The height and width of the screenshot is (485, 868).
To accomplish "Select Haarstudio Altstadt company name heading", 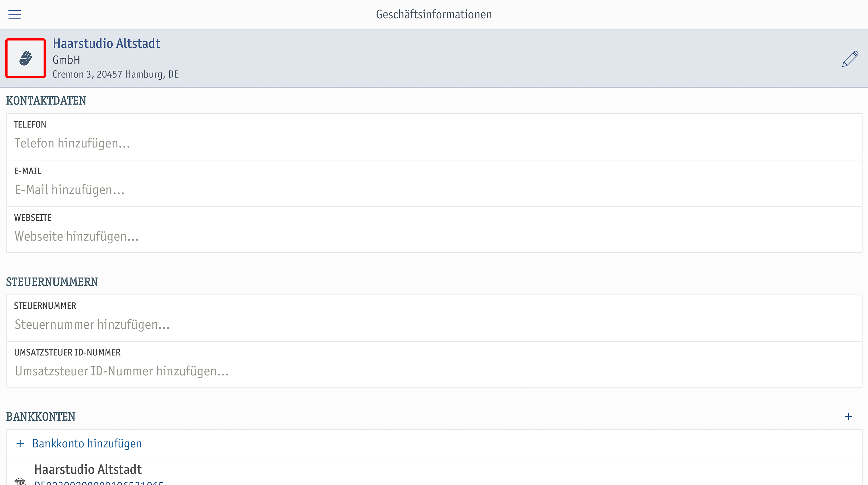I will click(107, 44).
